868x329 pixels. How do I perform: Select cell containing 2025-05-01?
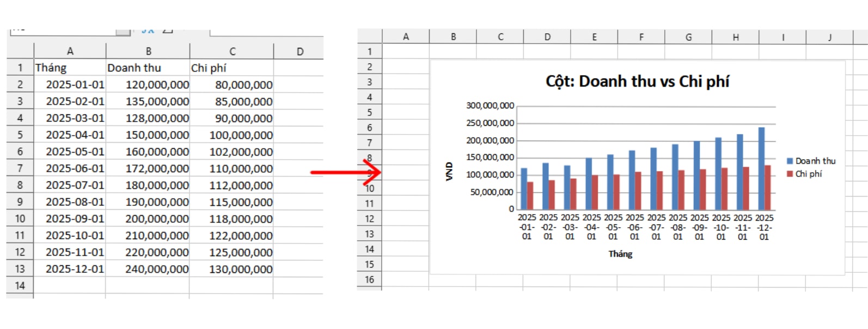[70, 151]
